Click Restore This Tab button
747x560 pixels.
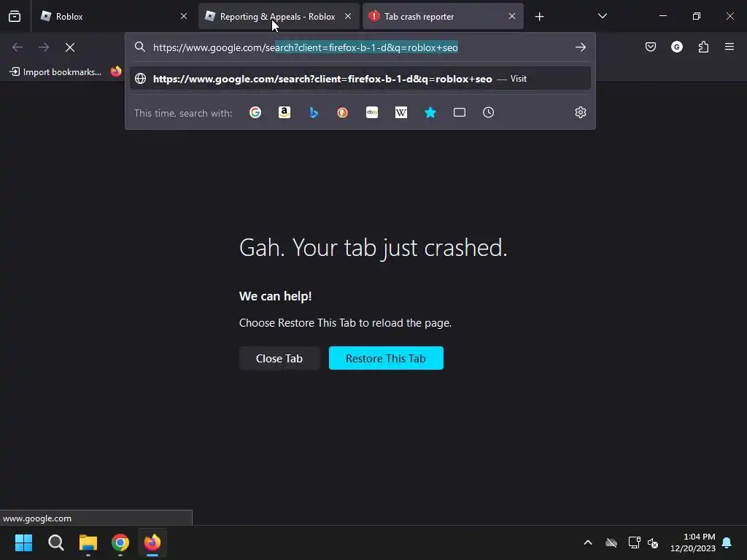point(386,358)
